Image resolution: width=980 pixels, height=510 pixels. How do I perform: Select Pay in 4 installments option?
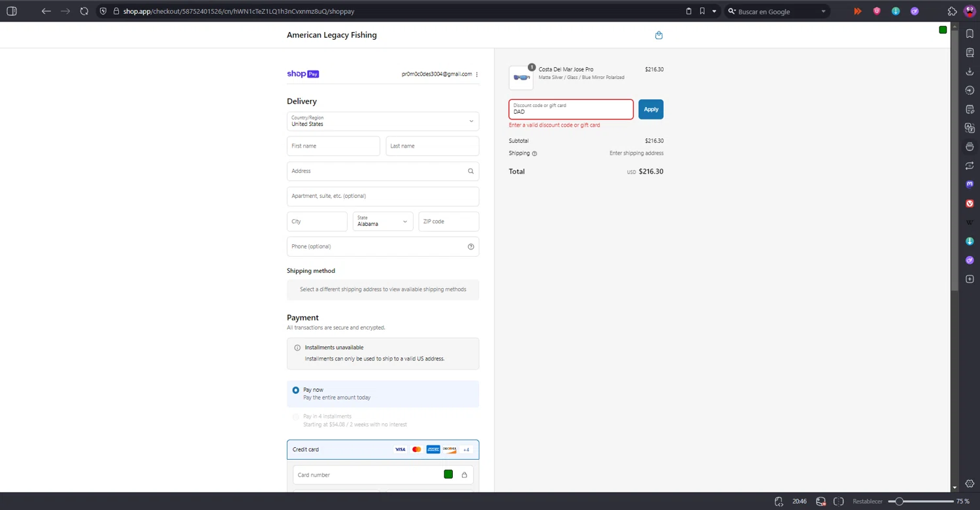(x=296, y=417)
